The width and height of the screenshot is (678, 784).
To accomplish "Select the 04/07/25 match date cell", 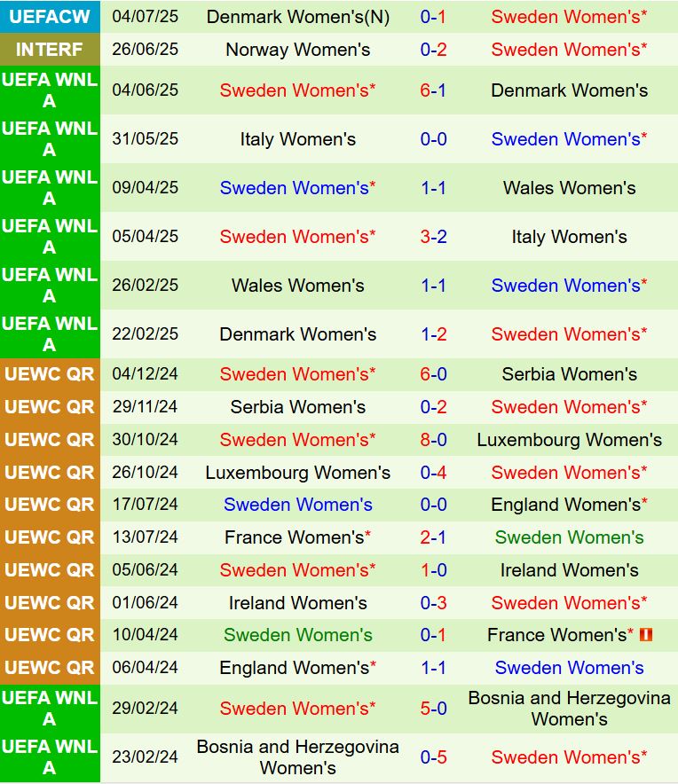I will [145, 16].
